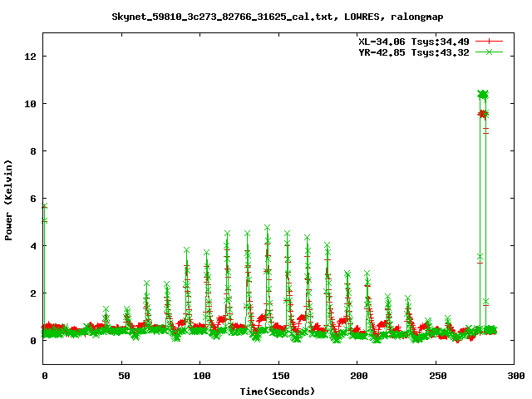Click the plot title Skynet_59810_3c273_82766_31625_cal.txt
532x399 pixels.
pos(222,17)
